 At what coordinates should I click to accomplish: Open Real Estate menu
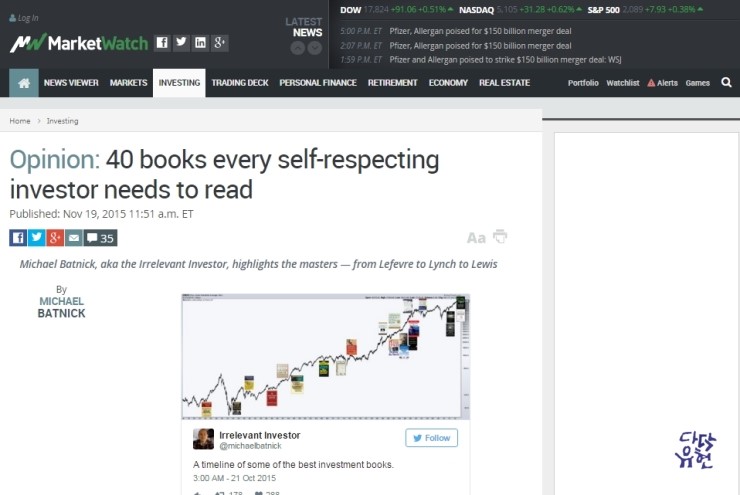[x=505, y=83]
